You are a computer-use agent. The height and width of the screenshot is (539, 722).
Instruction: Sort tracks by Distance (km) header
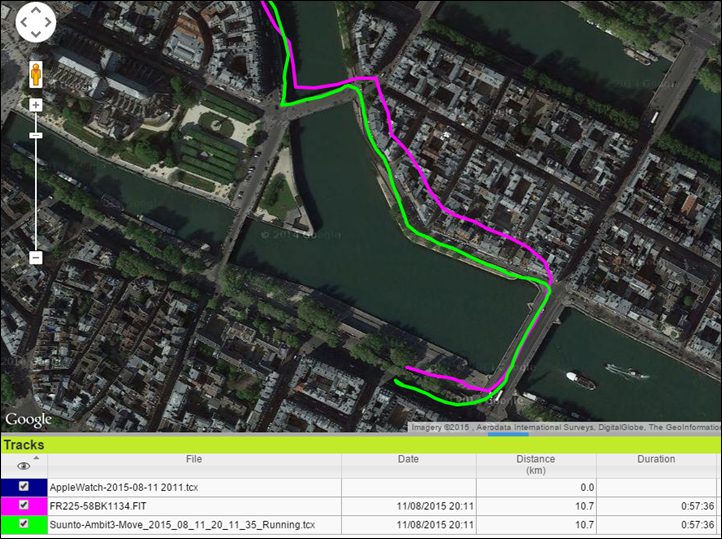coord(535,465)
